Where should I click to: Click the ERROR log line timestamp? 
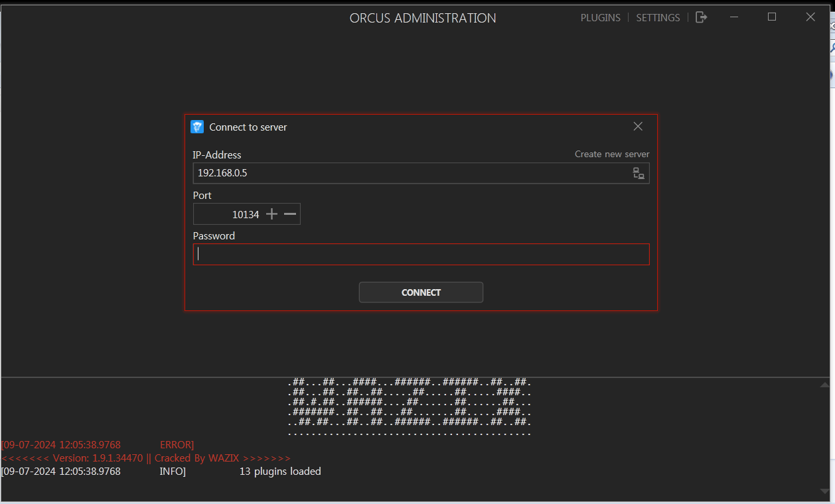tap(61, 444)
